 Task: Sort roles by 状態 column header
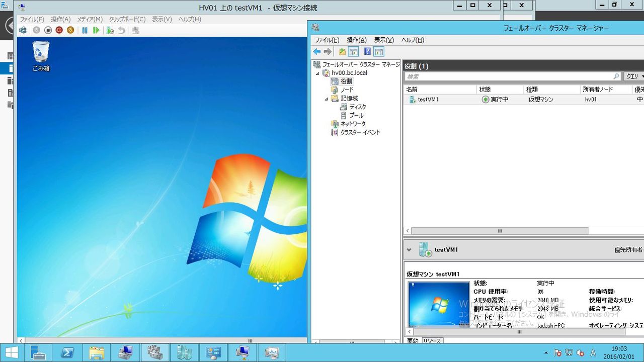click(x=500, y=89)
